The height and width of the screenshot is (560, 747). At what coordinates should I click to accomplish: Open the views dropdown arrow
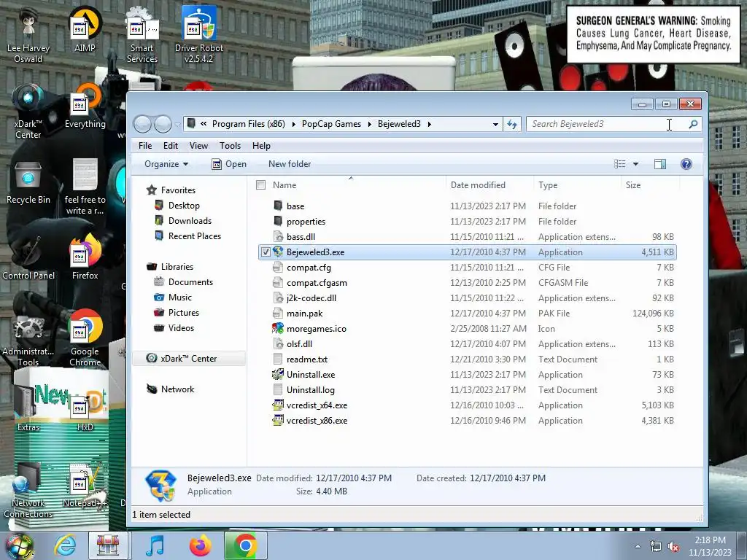click(635, 164)
